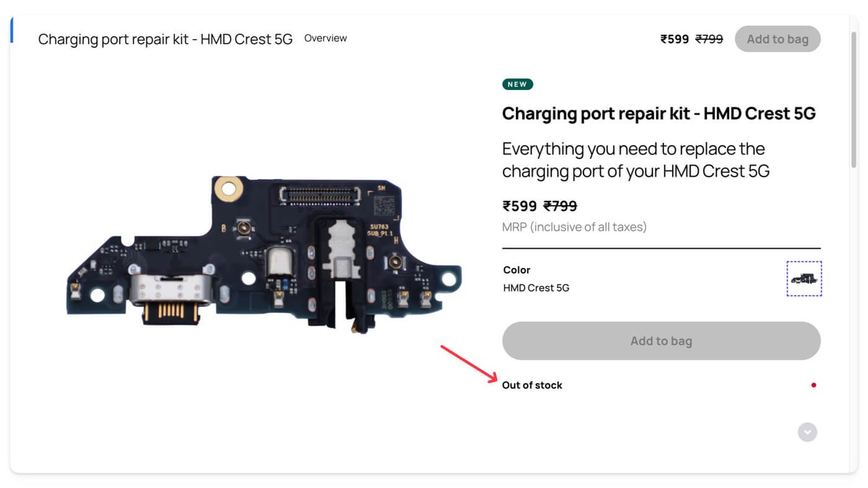Click the crossed-out ₹799 price in header
The height and width of the screenshot is (488, 868).
(709, 39)
